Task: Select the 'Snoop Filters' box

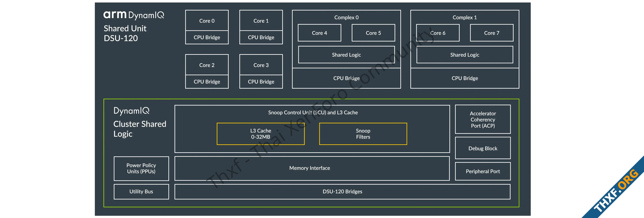Action: click(363, 134)
